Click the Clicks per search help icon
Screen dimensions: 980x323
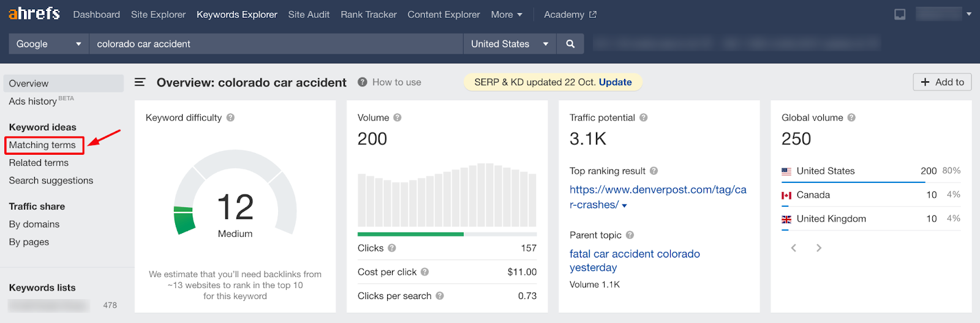(440, 295)
